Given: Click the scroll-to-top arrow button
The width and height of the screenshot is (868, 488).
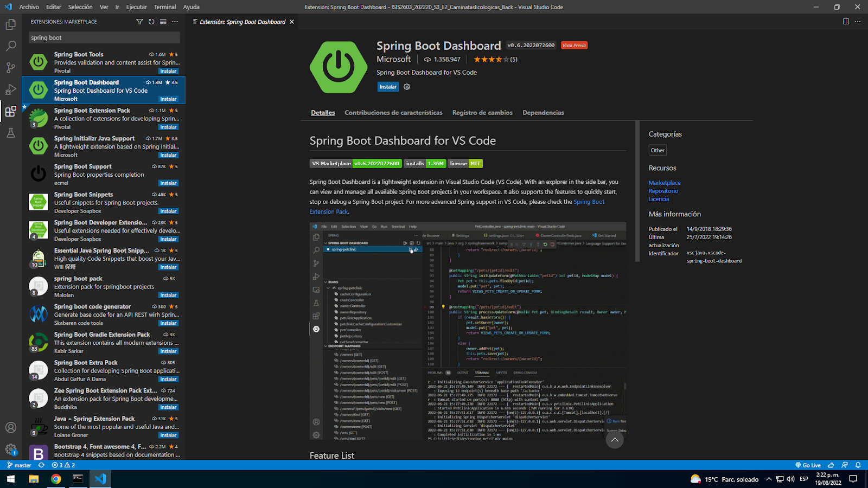Looking at the screenshot, I should click(614, 440).
